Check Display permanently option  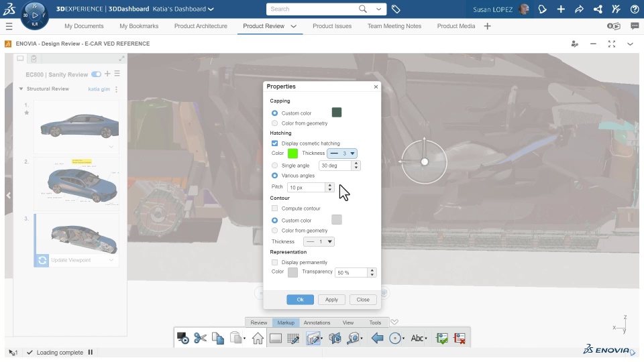pyautogui.click(x=274, y=262)
